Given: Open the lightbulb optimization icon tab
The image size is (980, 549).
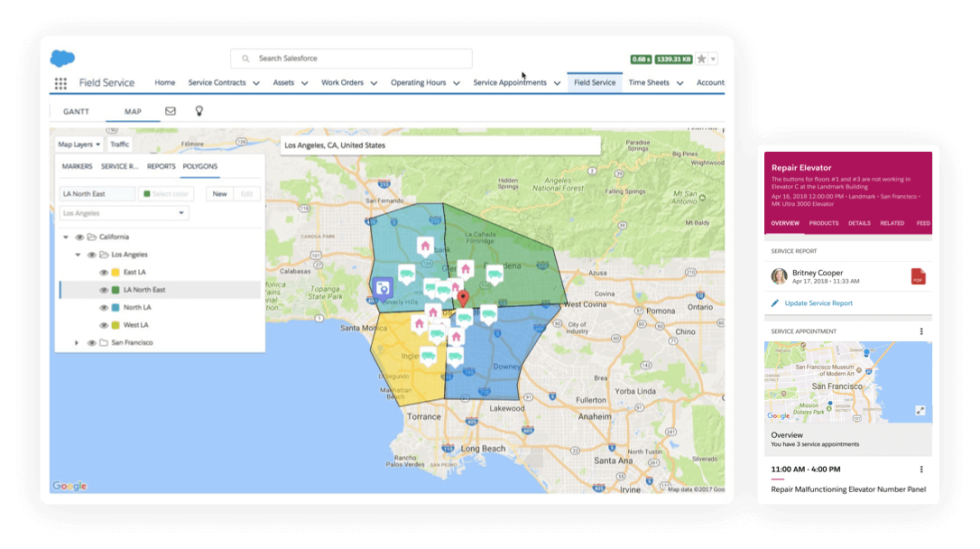Looking at the screenshot, I should tap(199, 111).
